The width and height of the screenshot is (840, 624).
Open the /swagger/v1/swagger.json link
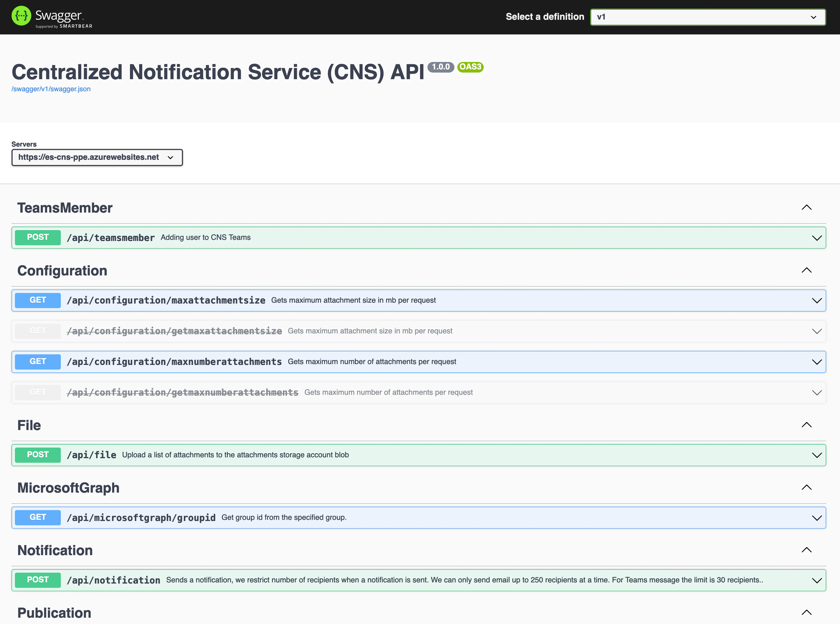[x=51, y=89]
